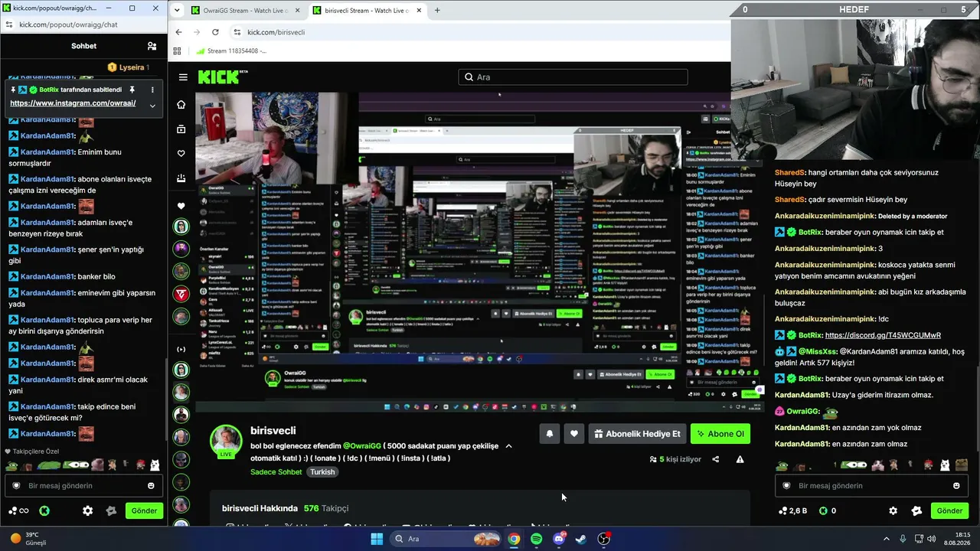The image size is (980, 551).
Task: Select the Turkish language tag
Action: click(x=322, y=472)
